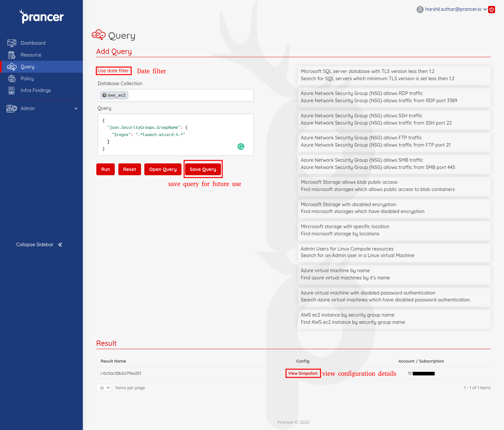
Task: Select Admin Users for Linux Compute resources
Action: (x=394, y=252)
